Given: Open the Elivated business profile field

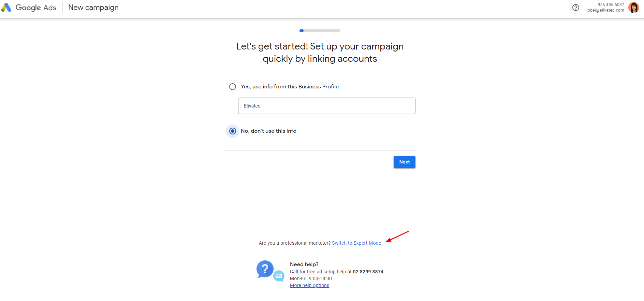Looking at the screenshot, I should [327, 106].
